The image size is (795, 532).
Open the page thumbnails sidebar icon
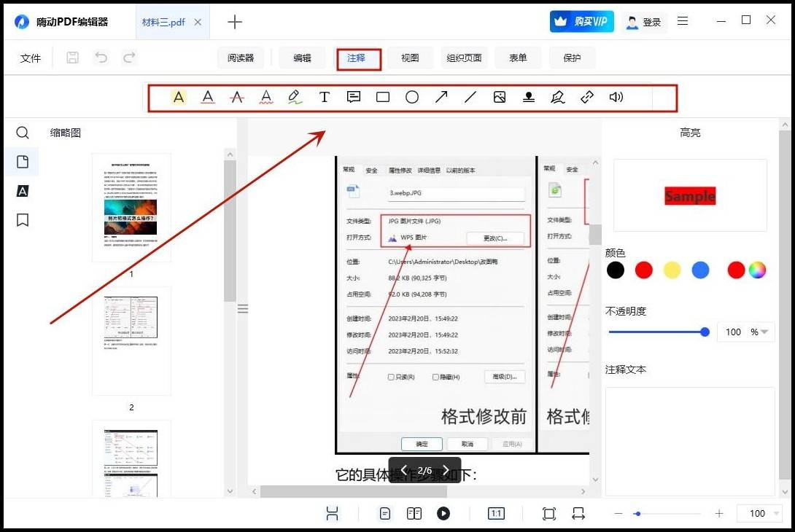(x=23, y=162)
